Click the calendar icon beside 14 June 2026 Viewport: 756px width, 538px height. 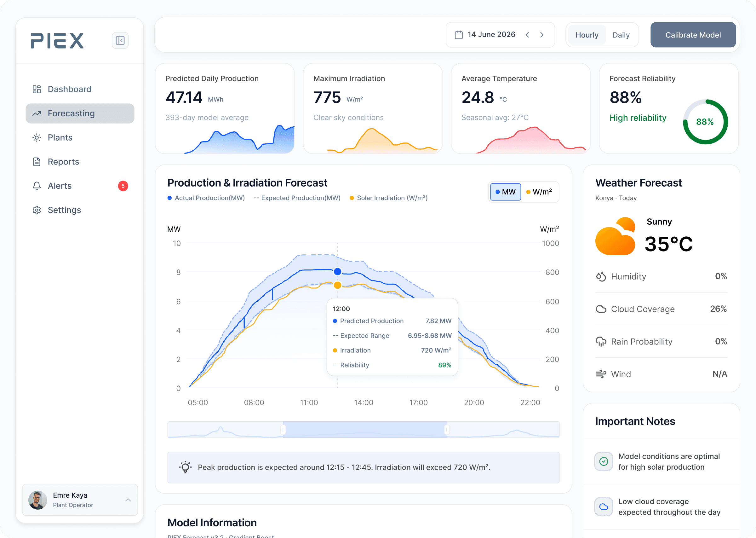tap(458, 35)
